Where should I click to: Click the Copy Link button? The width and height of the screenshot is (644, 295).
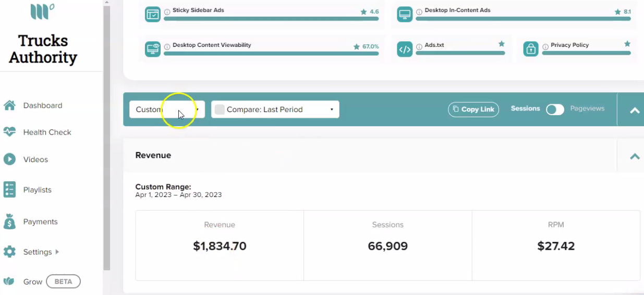tap(473, 109)
